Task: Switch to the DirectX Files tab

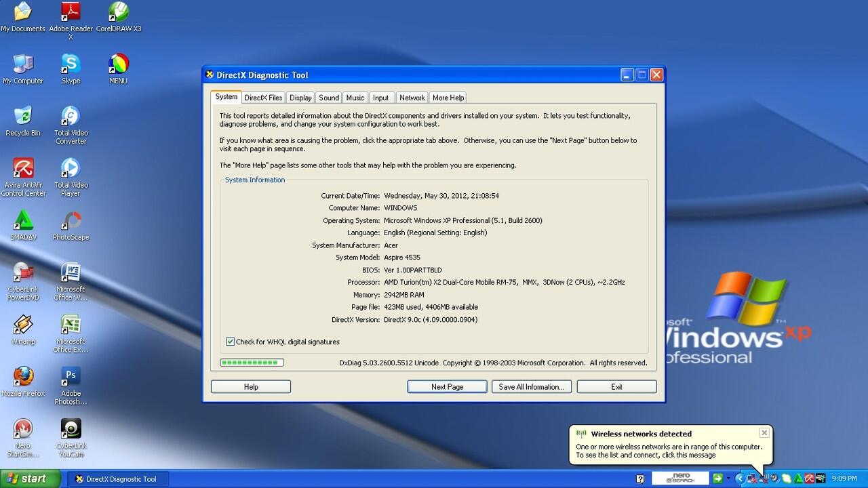Action: (263, 98)
